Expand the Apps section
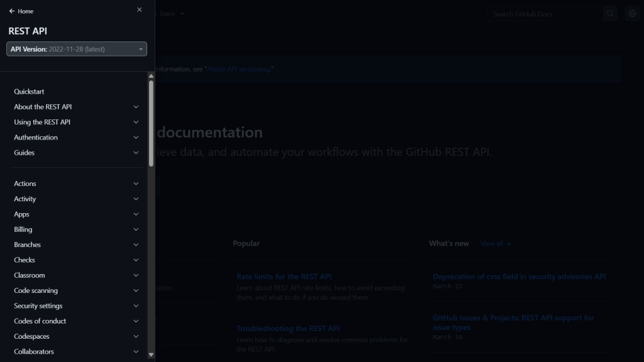This screenshot has width=644, height=362. [x=76, y=214]
